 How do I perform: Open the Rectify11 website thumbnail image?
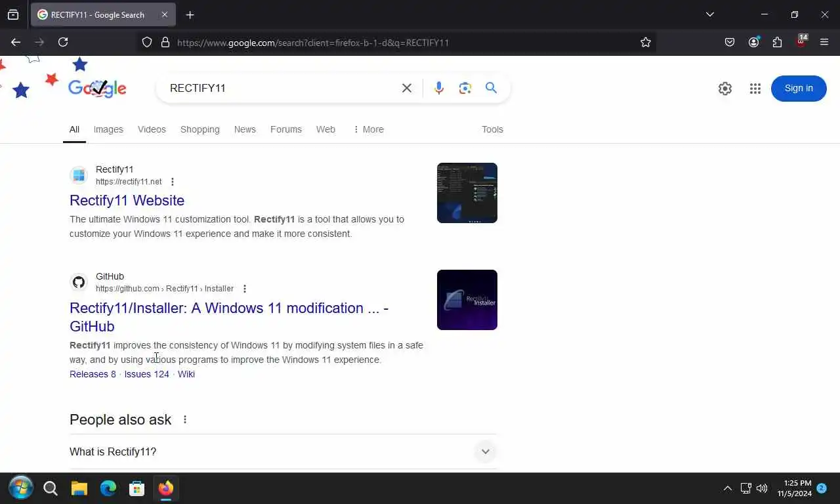click(467, 193)
